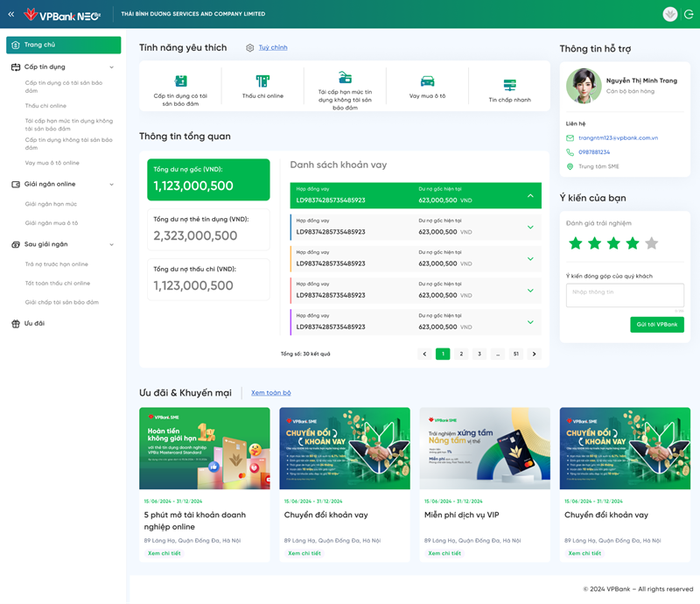
Task: Open Giải ngân mua ô tô sidebar item
Action: [x=52, y=223]
